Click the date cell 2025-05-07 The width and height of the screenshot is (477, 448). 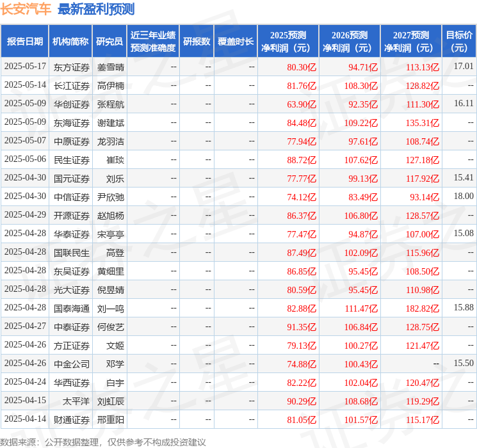tap(25, 141)
